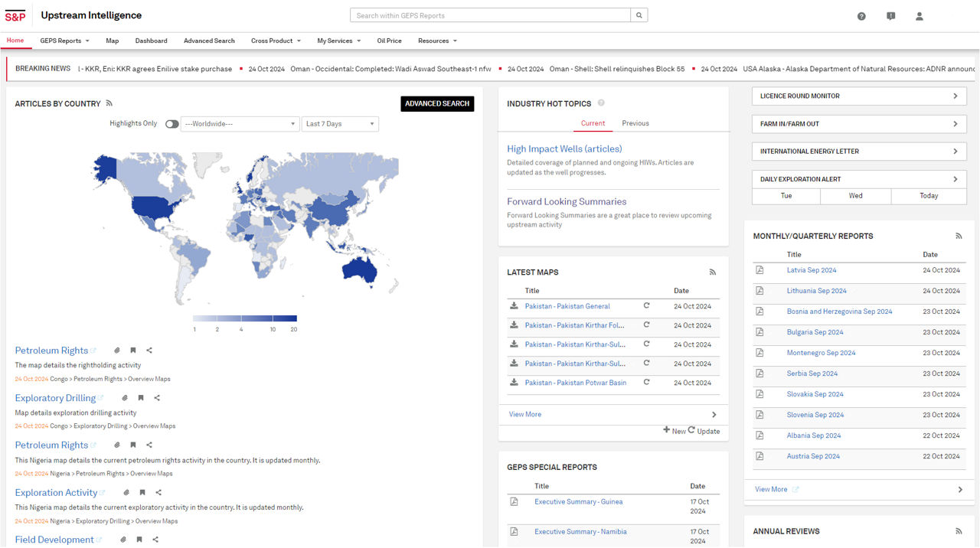The height and width of the screenshot is (548, 980).
Task: Open the Last 7 Days dropdown
Action: point(340,124)
